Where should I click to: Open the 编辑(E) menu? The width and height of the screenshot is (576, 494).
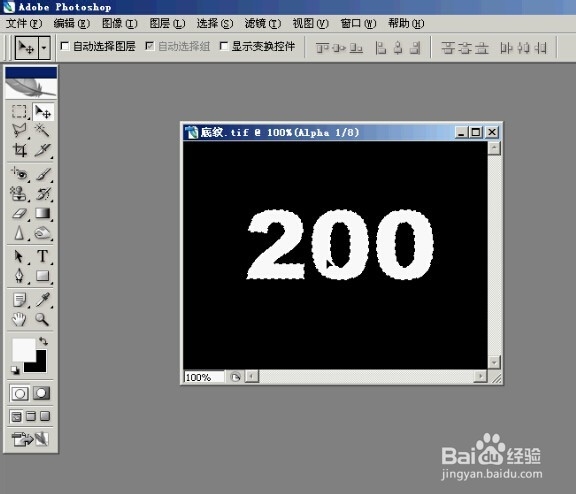72,24
